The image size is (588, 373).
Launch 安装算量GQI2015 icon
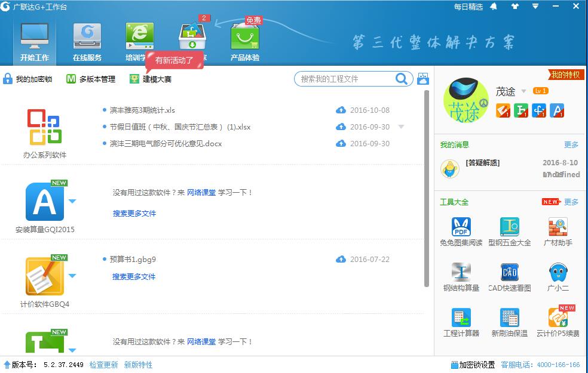[45, 202]
